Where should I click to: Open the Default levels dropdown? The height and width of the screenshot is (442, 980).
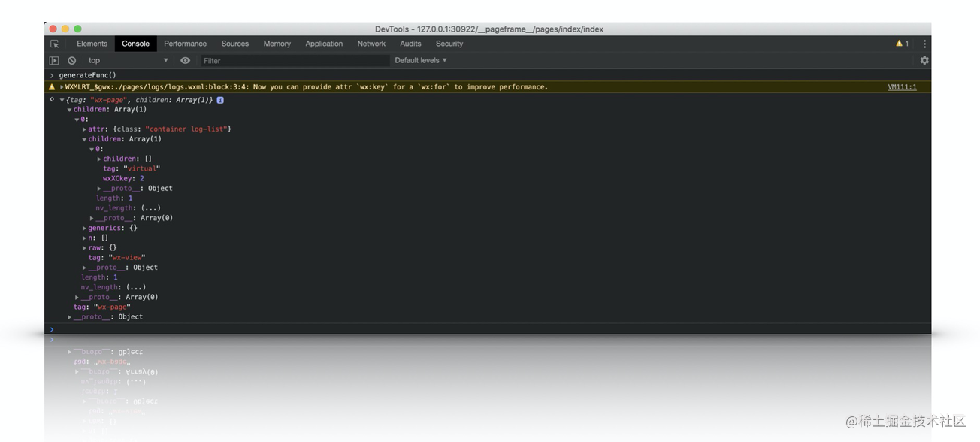coord(421,60)
